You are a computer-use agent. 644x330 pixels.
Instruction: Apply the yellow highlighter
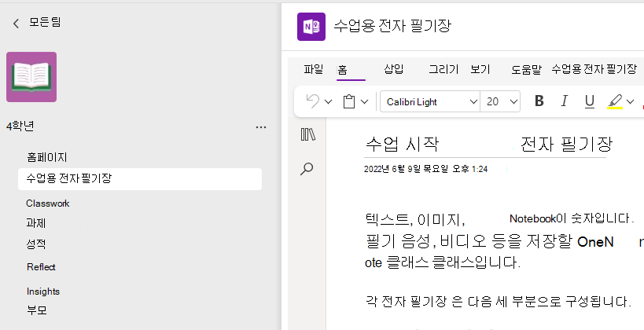(615, 101)
